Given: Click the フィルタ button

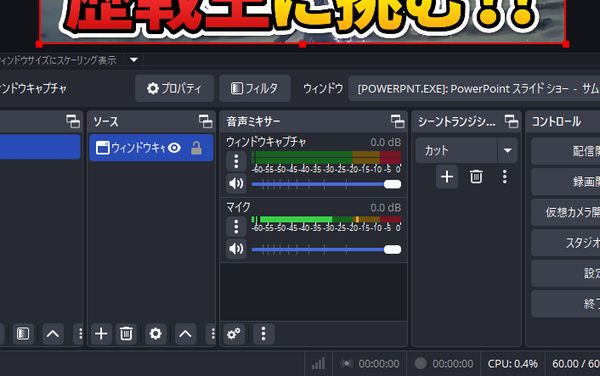Looking at the screenshot, I should (x=255, y=89).
